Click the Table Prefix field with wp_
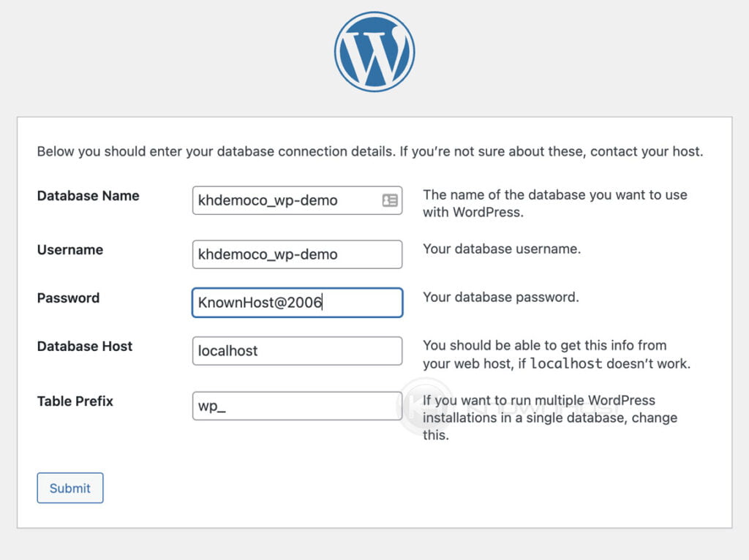Image resolution: width=749 pixels, height=560 pixels. click(x=297, y=406)
